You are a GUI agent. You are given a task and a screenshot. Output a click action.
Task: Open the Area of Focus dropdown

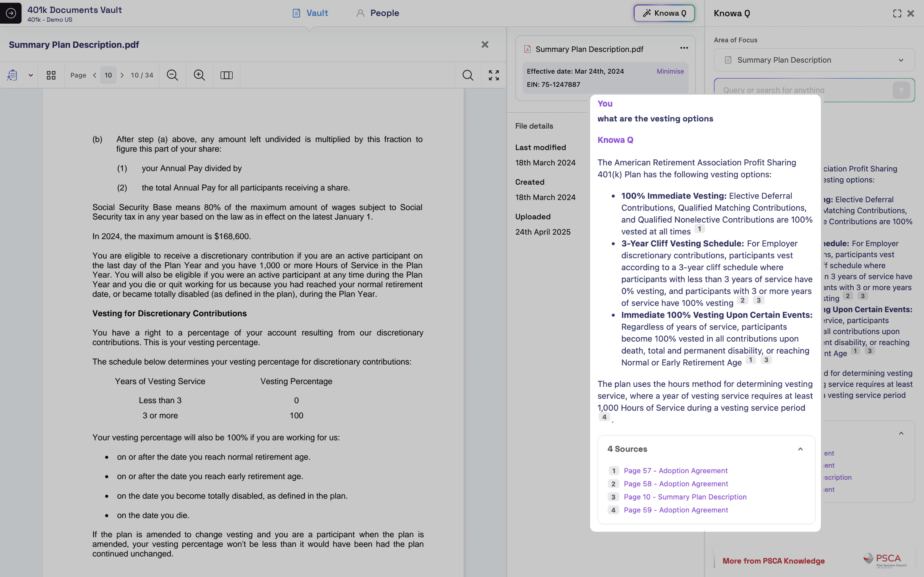click(x=814, y=60)
